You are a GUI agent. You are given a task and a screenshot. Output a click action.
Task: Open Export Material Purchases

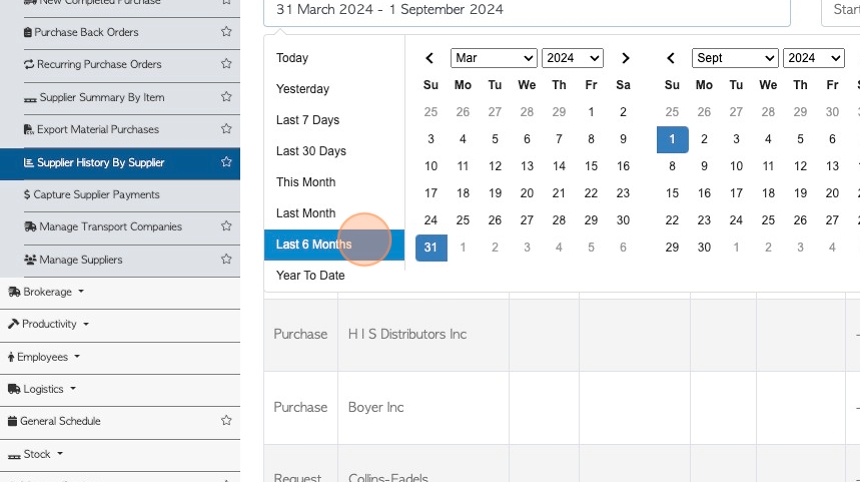coord(98,129)
